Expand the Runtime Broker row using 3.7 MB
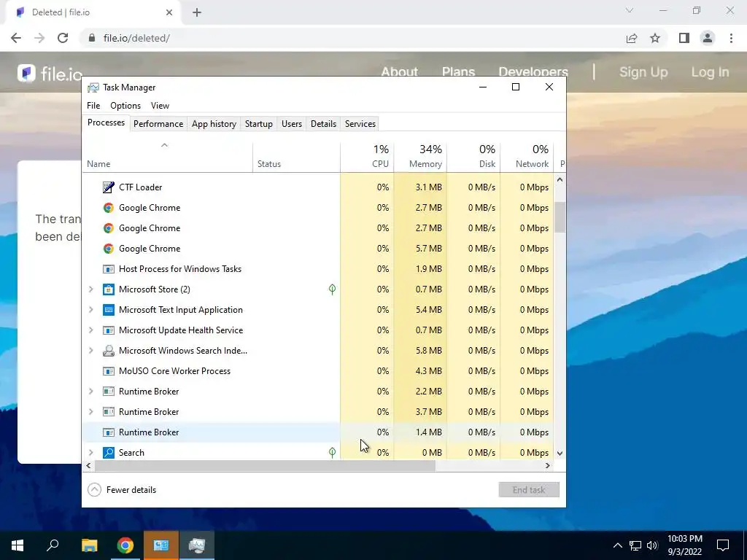Viewport: 747px width, 560px height. click(91, 412)
